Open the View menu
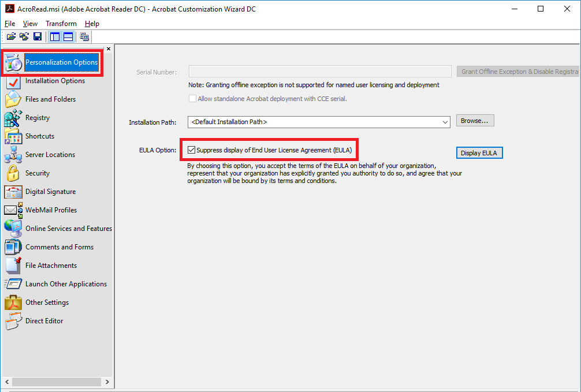This screenshot has width=581, height=392. tap(30, 24)
